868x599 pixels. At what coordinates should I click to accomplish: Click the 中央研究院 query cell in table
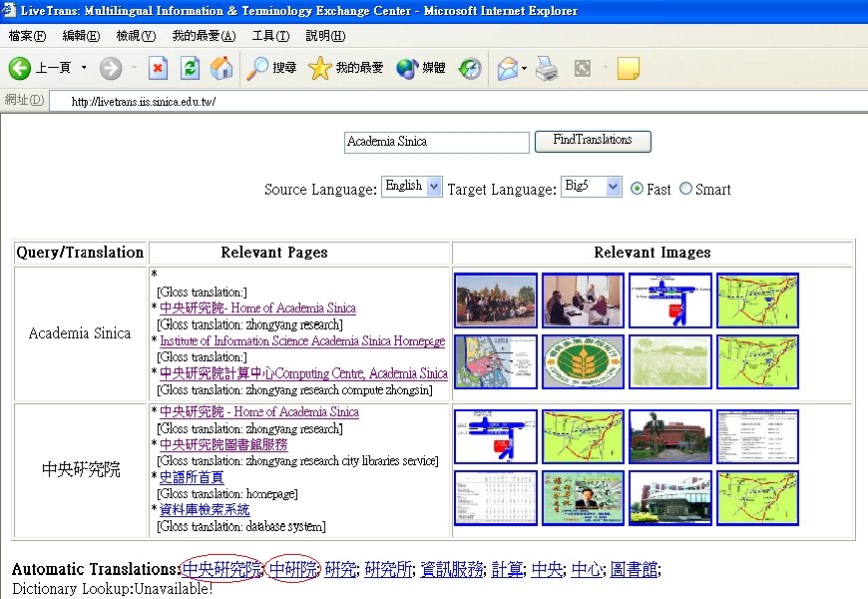point(81,470)
